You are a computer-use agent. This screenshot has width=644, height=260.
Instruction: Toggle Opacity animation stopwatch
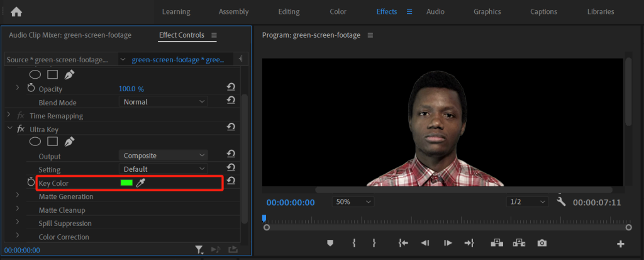(31, 89)
